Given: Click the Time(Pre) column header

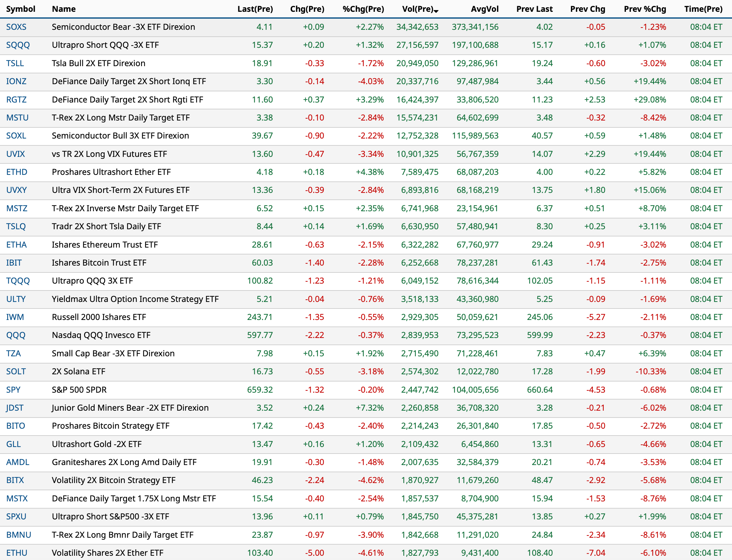Looking at the screenshot, I should pos(703,9).
